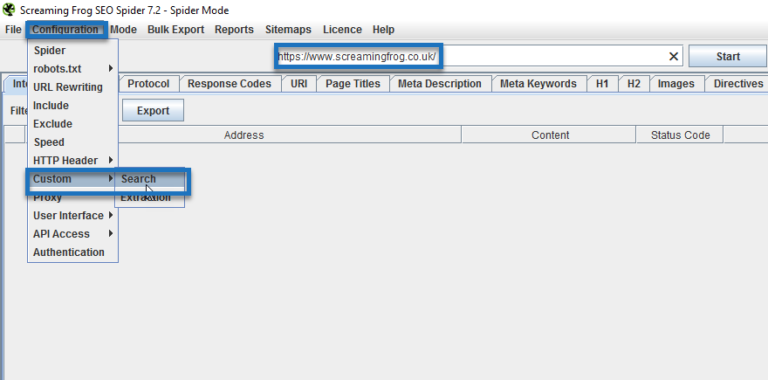Switch to the Response Codes tab
This screenshot has width=768, height=380.
coord(229,84)
